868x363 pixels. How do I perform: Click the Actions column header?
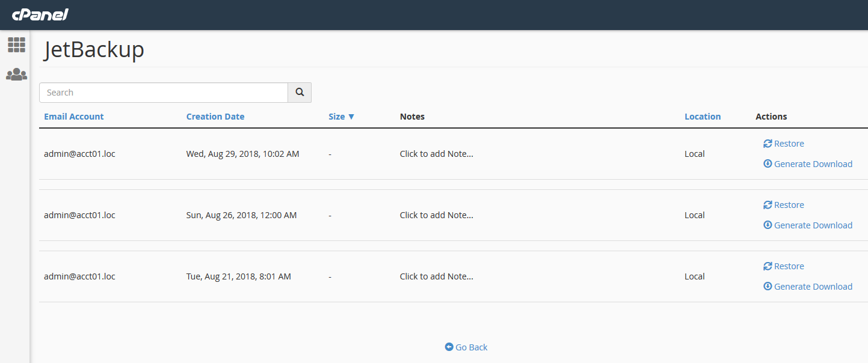(x=771, y=117)
